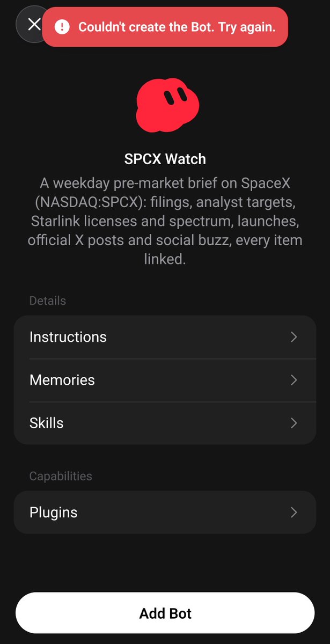
Task: Open the Skills details row
Action: tap(165, 423)
